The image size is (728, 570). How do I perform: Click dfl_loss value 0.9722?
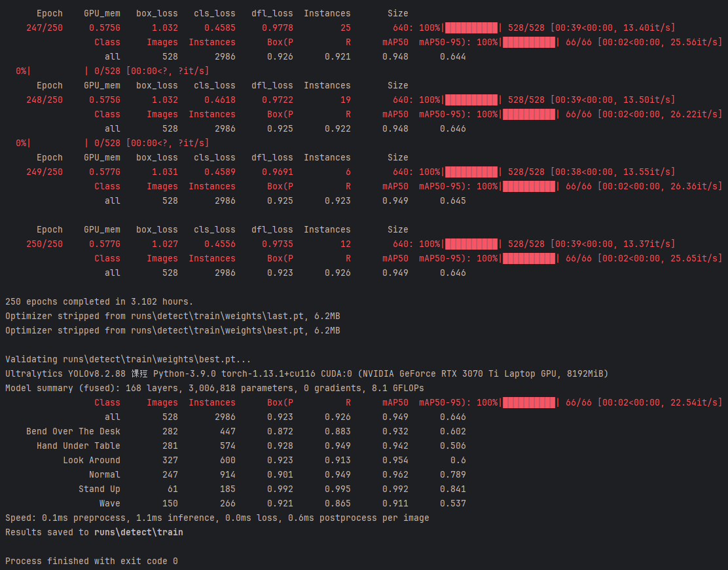tap(278, 100)
